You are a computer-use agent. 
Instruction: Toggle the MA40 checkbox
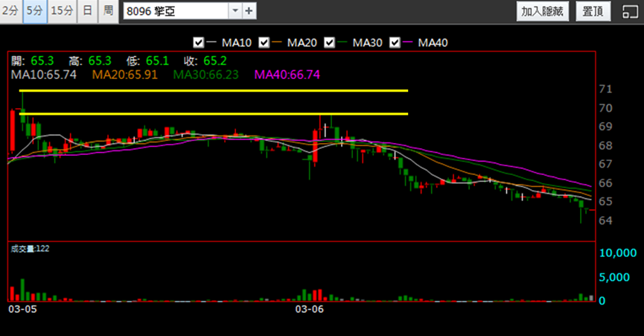395,42
